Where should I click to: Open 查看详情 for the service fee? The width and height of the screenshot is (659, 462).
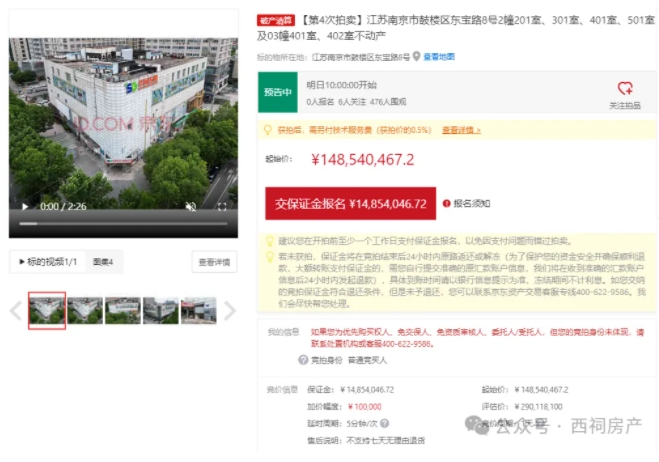pyautogui.click(x=461, y=129)
